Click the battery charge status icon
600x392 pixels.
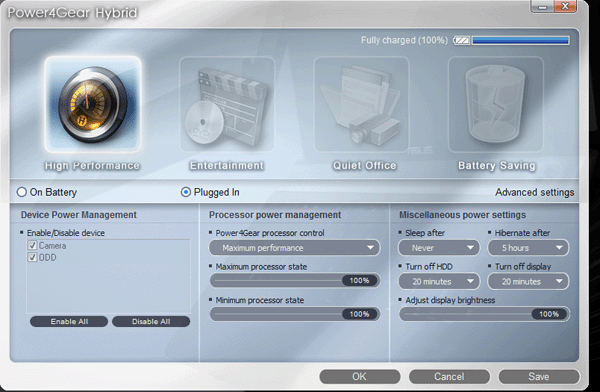pos(461,40)
